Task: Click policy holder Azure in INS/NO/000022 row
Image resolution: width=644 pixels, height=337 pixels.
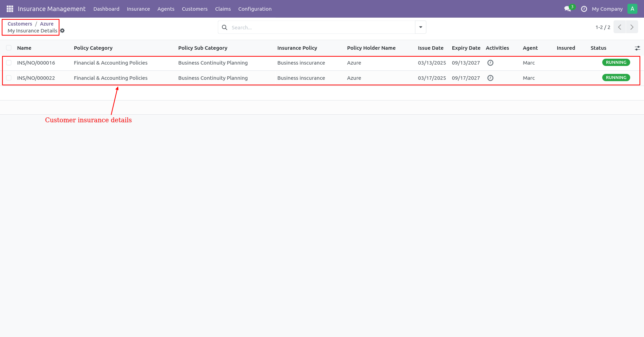Action: (354, 78)
